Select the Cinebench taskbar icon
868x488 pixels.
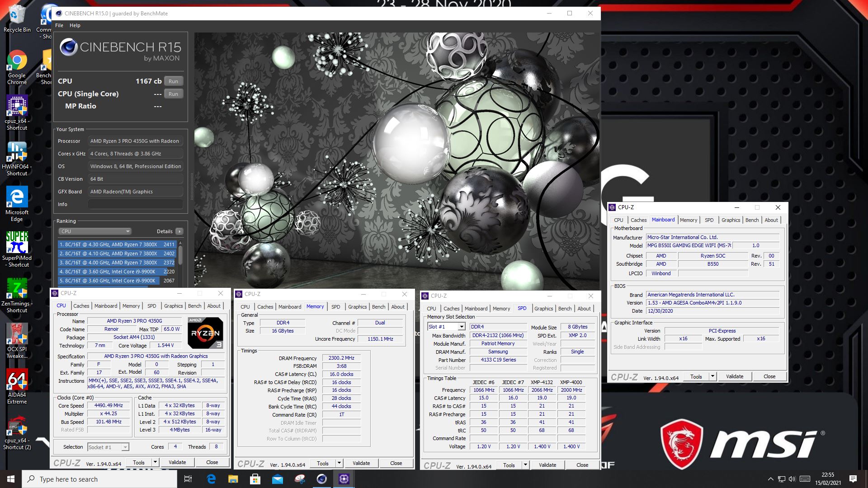[321, 479]
